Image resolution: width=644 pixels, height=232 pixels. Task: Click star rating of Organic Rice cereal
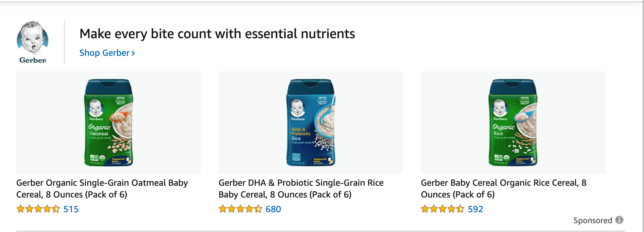tap(442, 209)
